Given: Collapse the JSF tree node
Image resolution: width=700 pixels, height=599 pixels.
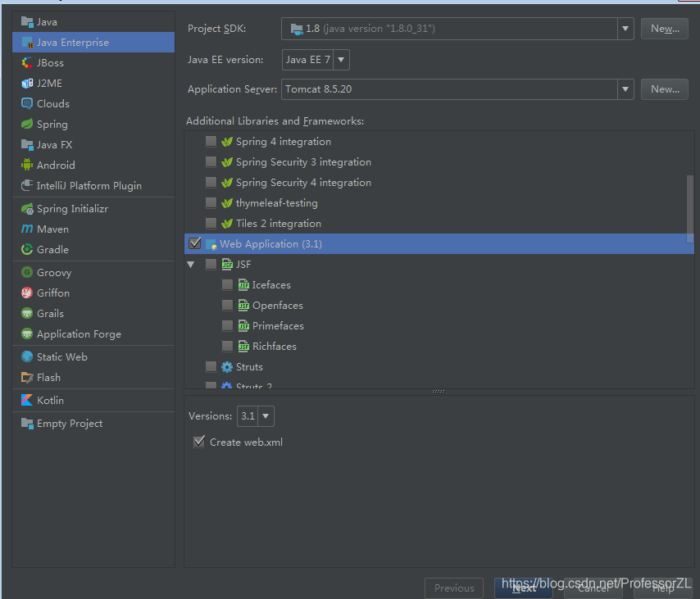Looking at the screenshot, I should point(191,265).
